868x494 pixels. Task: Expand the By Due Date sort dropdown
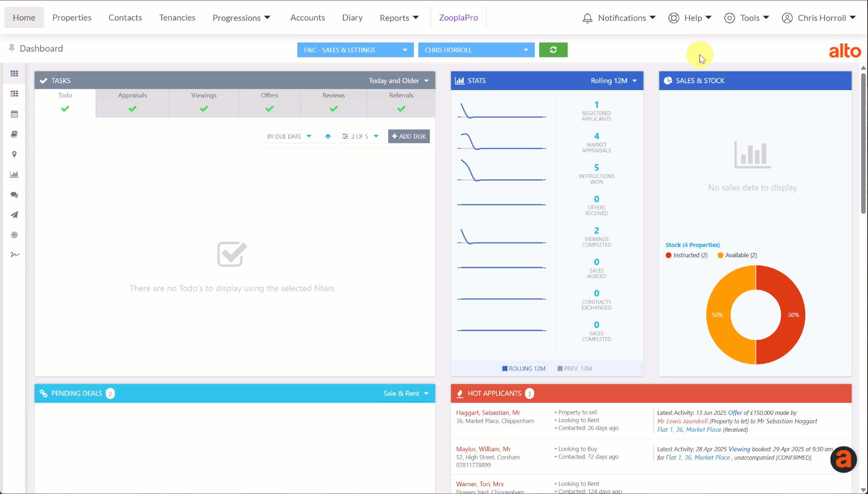point(289,136)
